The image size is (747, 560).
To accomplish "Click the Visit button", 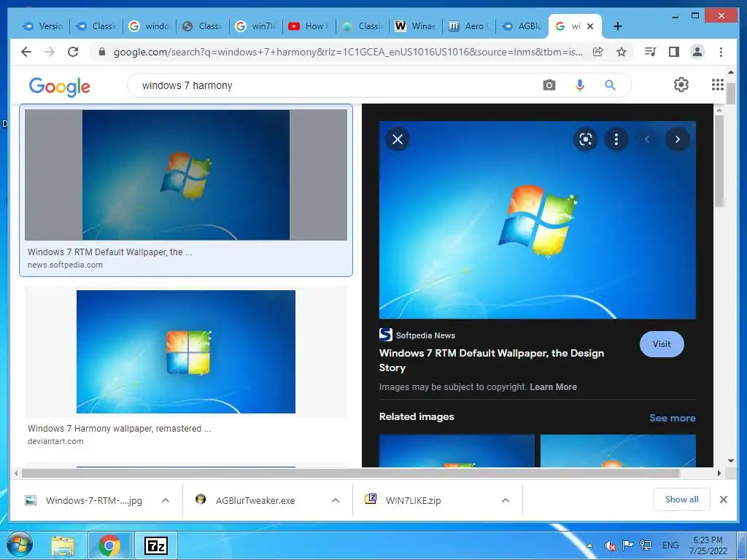I will tap(662, 344).
